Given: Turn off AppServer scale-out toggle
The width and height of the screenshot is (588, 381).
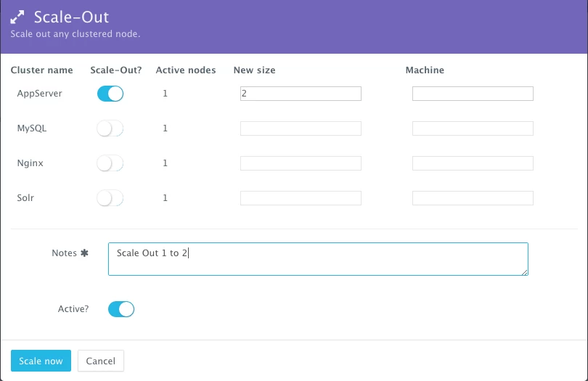Looking at the screenshot, I should [x=110, y=94].
